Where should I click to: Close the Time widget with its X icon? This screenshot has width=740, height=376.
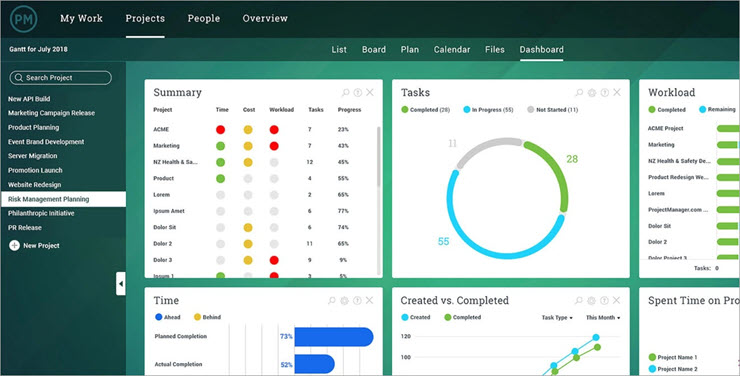click(370, 301)
